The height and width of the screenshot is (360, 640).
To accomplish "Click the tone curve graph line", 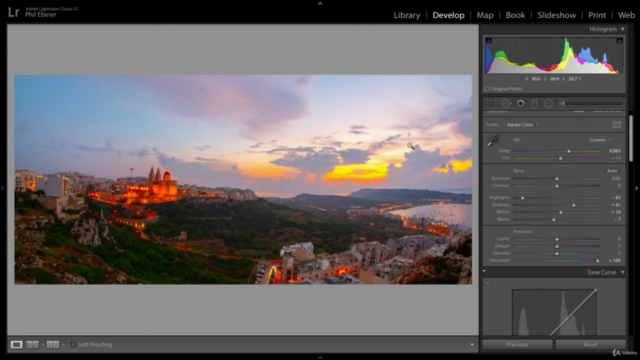I will 573,313.
